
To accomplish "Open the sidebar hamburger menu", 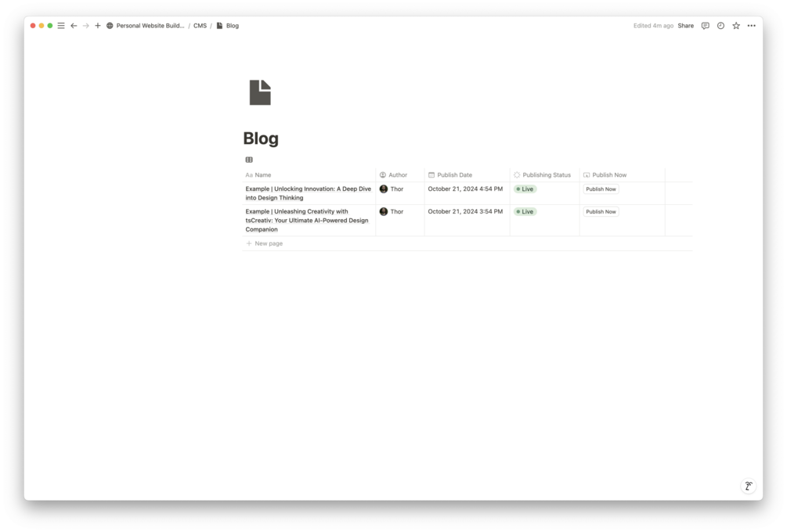I will tap(61, 26).
